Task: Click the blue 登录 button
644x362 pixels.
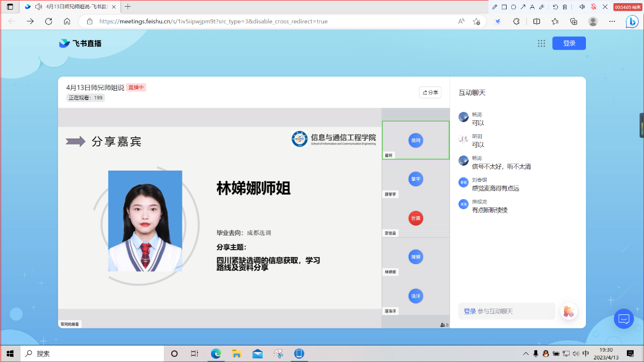Action: [x=569, y=44]
